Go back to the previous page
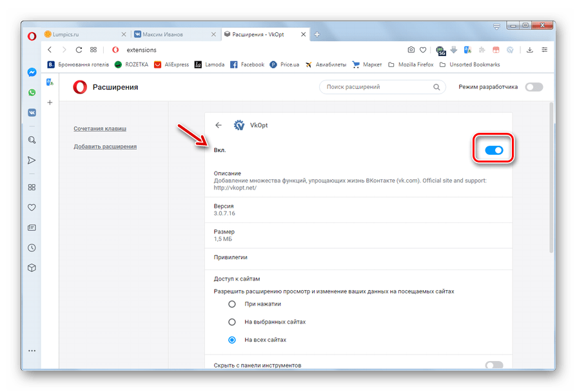 coord(50,50)
